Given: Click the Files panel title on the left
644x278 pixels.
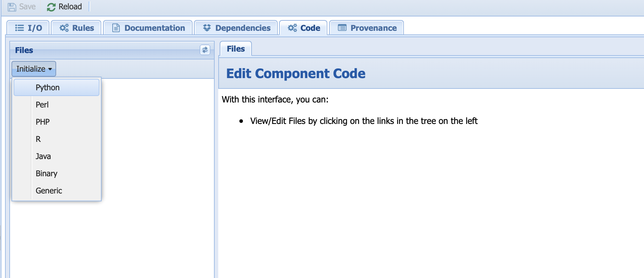Looking at the screenshot, I should (24, 50).
